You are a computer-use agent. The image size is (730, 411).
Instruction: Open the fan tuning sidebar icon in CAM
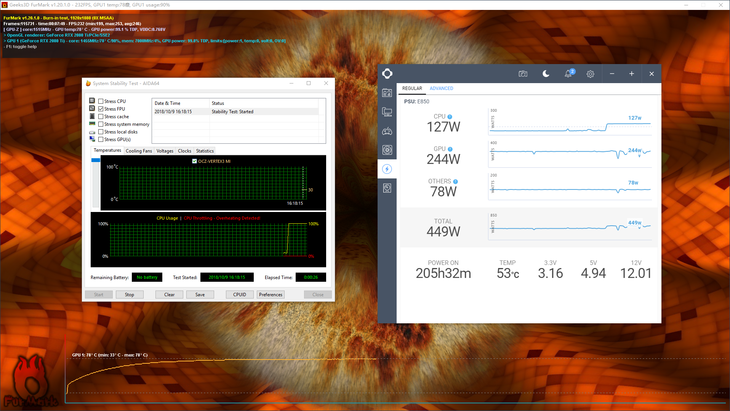tap(387, 150)
